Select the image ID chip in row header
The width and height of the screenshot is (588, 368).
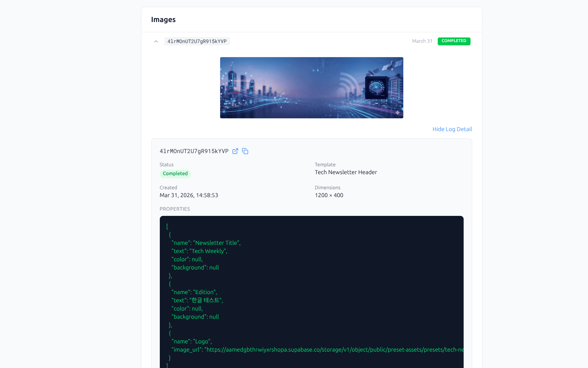[x=197, y=41]
